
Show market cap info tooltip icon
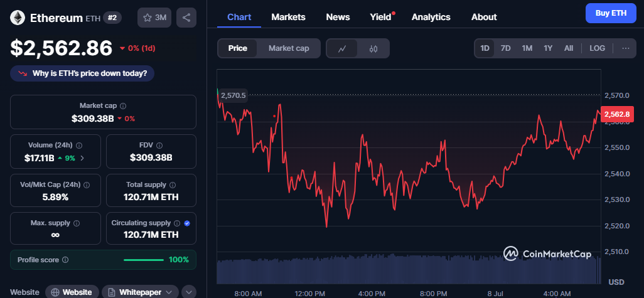coord(123,106)
